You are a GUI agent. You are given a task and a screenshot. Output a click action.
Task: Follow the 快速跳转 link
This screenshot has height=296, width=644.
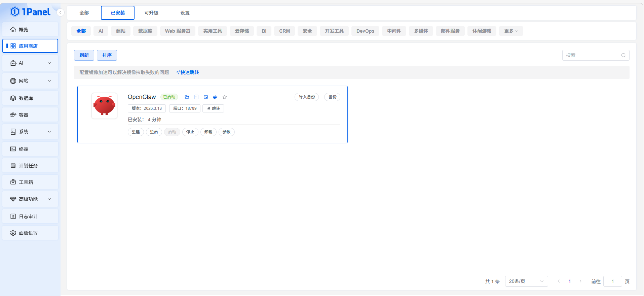pyautogui.click(x=188, y=72)
